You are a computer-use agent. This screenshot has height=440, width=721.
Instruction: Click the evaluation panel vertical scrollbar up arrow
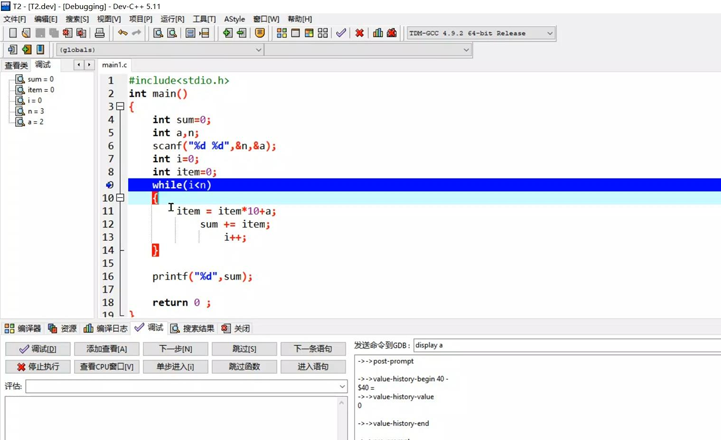tap(342, 403)
